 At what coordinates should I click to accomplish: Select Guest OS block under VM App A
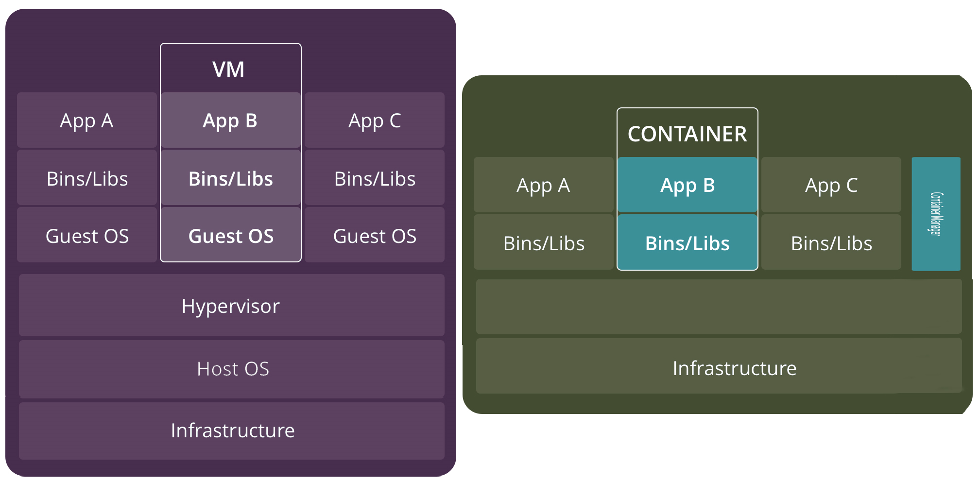[x=86, y=236]
